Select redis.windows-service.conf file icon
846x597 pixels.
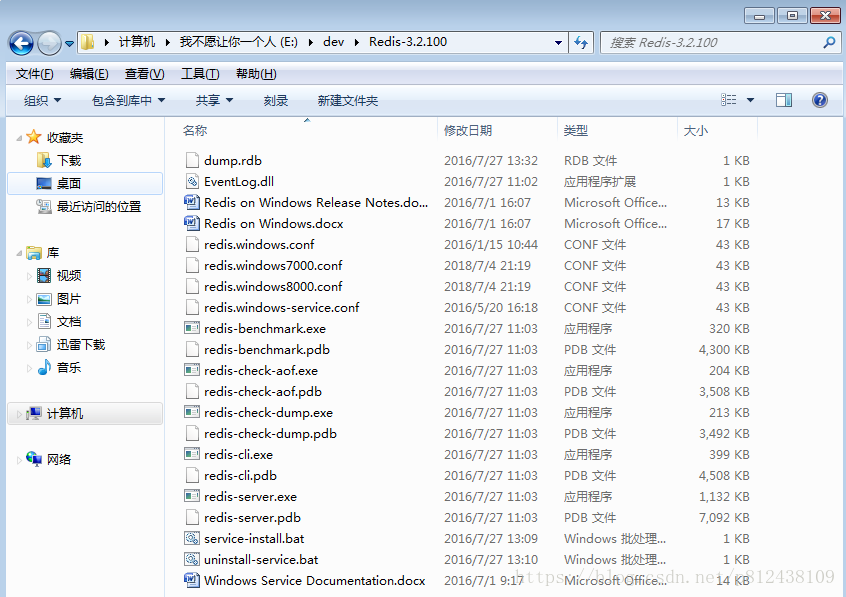point(192,308)
